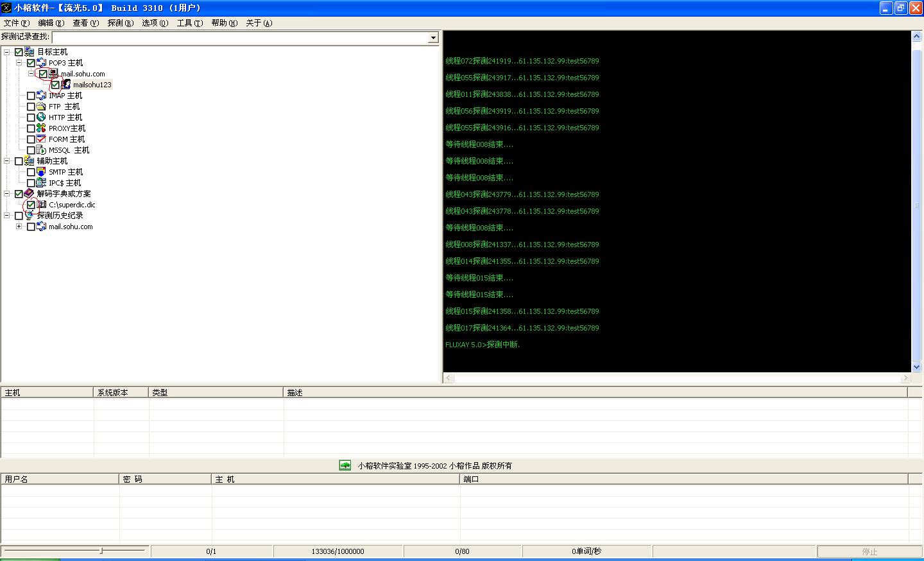Collapse the 解码字典或方案 node
The height and width of the screenshot is (561, 924).
[x=6, y=194]
